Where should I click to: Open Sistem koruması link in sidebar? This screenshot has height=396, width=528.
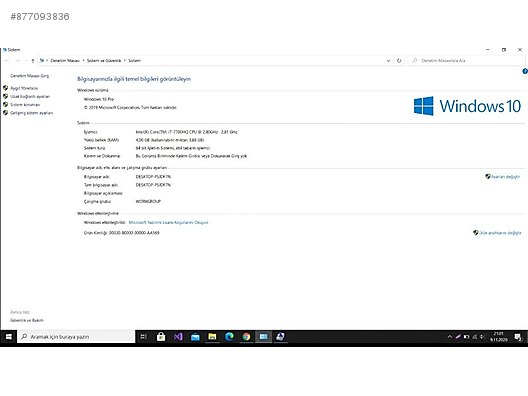coord(25,105)
